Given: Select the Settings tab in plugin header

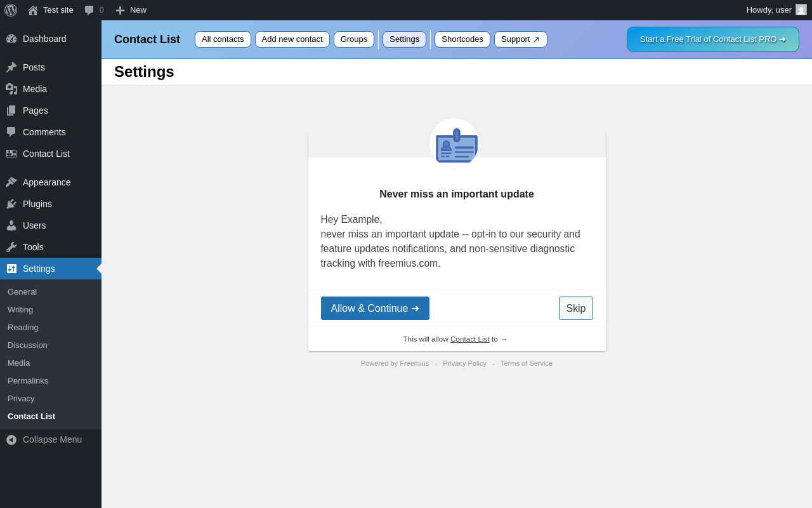Looking at the screenshot, I should (404, 39).
